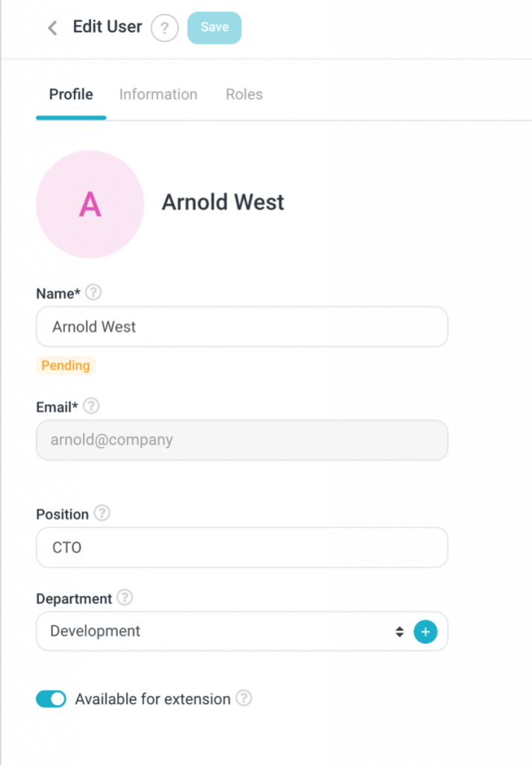Click the help icon beside Name label

[93, 293]
